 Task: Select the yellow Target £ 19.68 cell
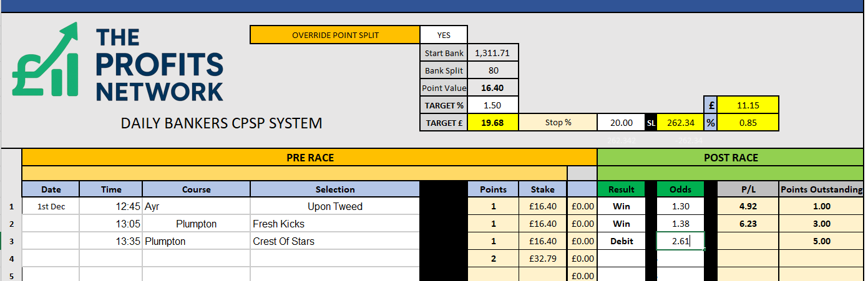click(x=493, y=123)
